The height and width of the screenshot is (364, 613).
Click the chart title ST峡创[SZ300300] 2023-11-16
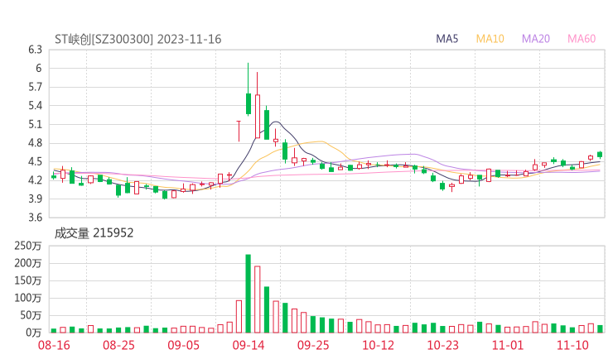tap(138, 39)
